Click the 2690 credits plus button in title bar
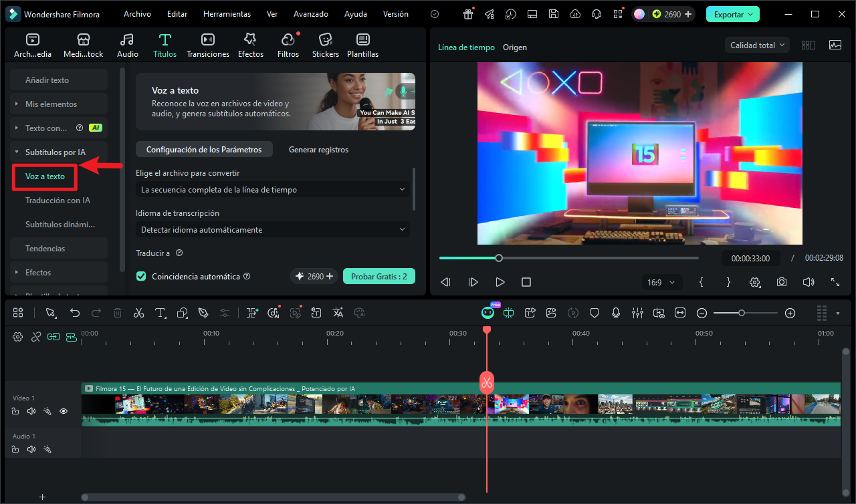This screenshot has height=504, width=856. click(x=687, y=14)
